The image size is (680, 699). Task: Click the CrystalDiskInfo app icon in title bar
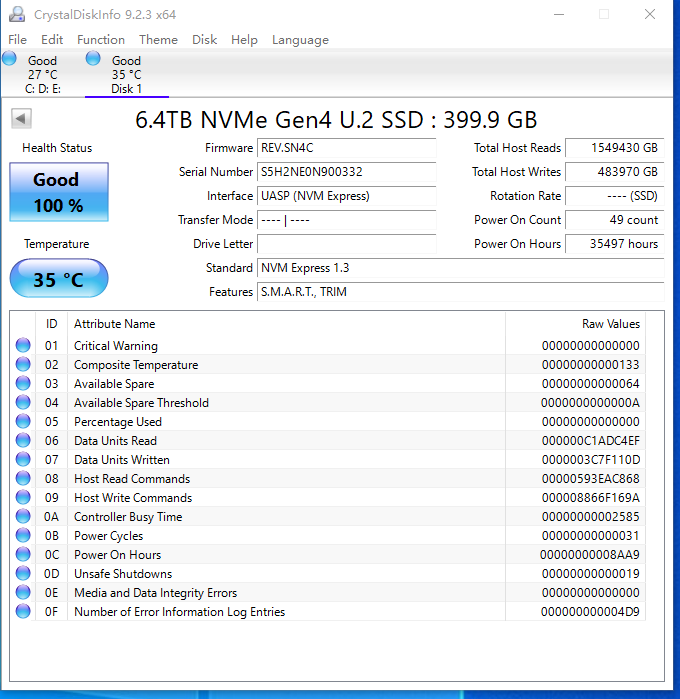(x=17, y=14)
